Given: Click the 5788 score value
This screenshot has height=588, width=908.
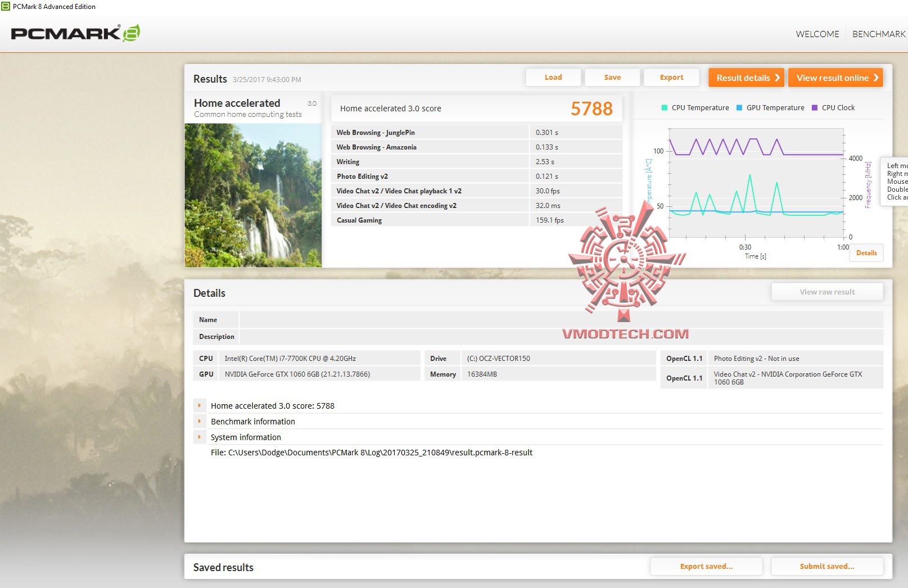Looking at the screenshot, I should coord(591,108).
